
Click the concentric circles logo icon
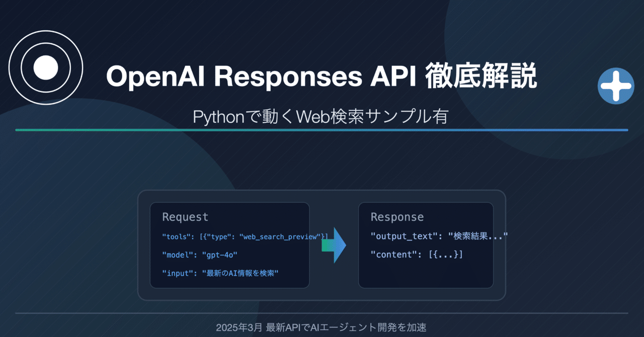point(45,67)
